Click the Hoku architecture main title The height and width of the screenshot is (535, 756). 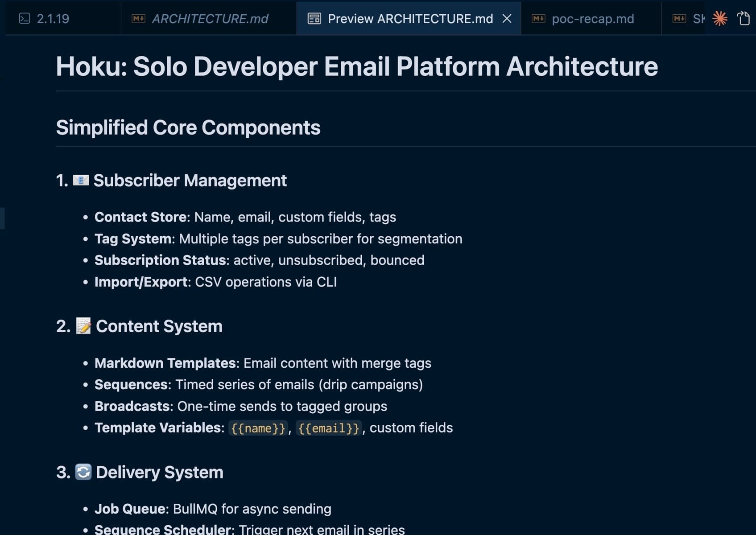(356, 66)
